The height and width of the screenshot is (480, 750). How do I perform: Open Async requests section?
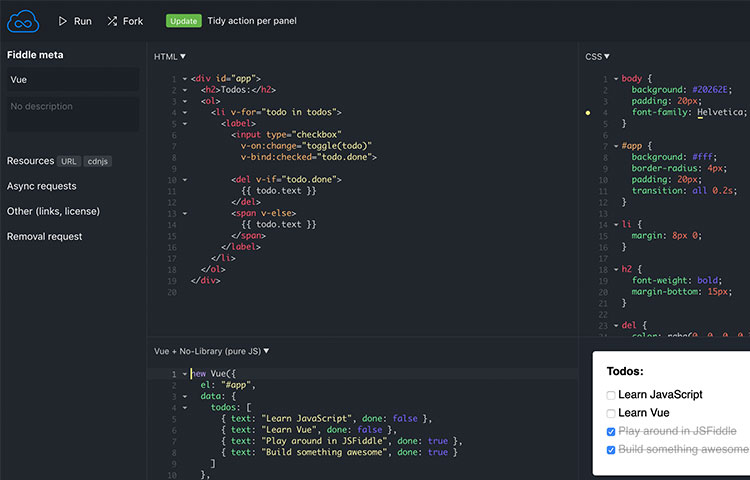[42, 186]
